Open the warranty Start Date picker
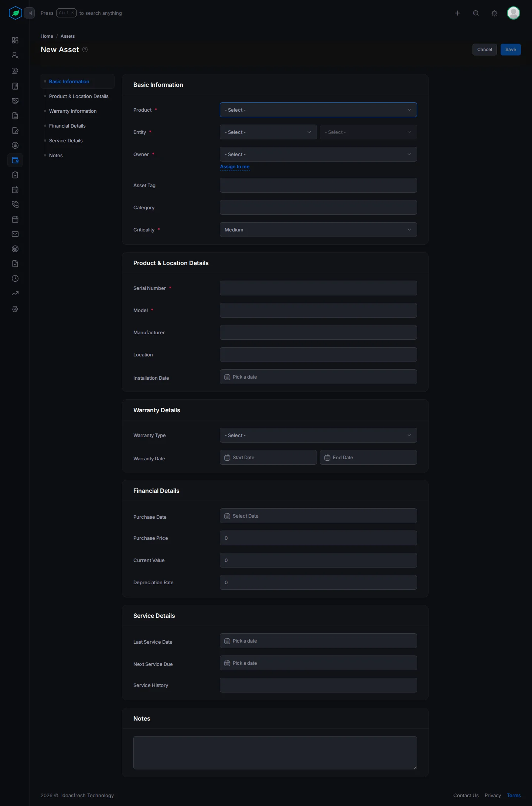 (x=268, y=457)
